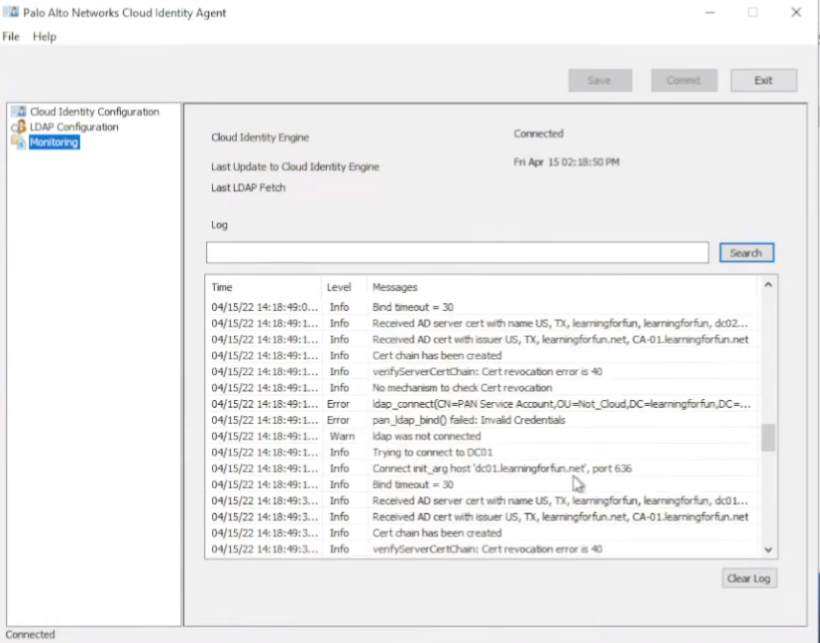820x643 pixels.
Task: Select the 'Trying to connect to DC01' row
Action: [482, 453]
